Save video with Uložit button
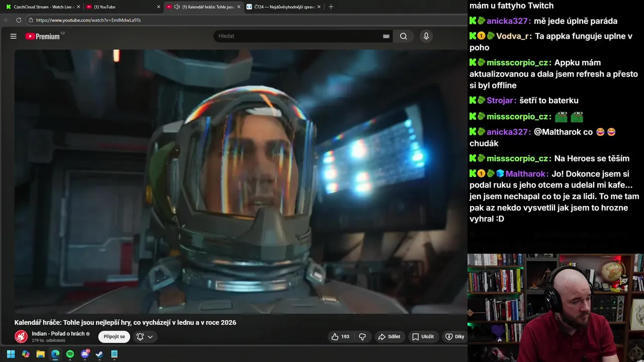Viewport: 644px width, 362px height. 423,336
